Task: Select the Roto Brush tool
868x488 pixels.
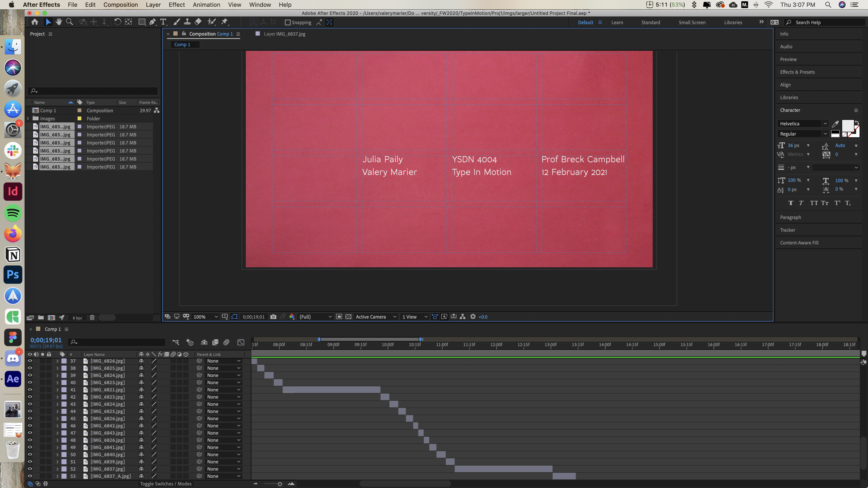Action: click(211, 22)
